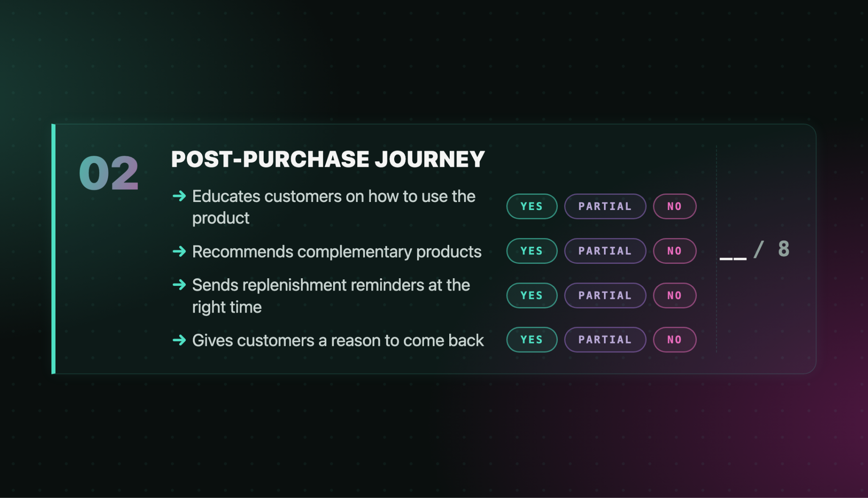
Task: Choose PARTIAL for recommends complementary products
Action: click(x=605, y=251)
